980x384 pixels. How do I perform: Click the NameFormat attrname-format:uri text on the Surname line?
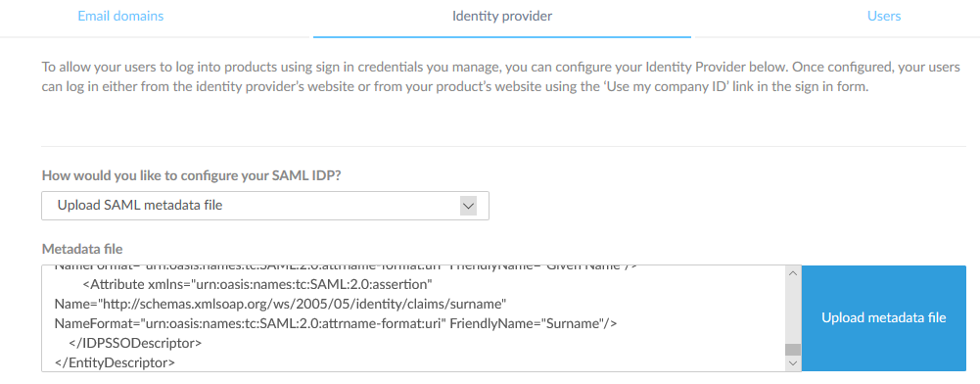(x=250, y=323)
